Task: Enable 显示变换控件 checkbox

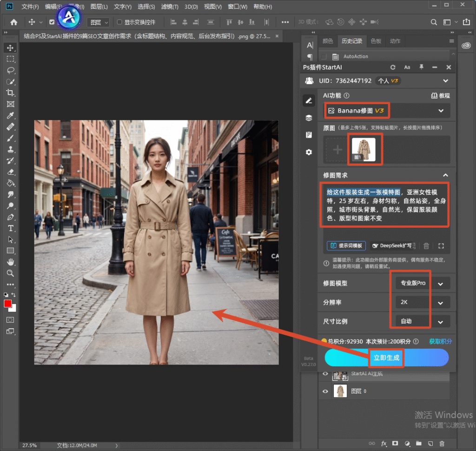Action: pos(119,22)
